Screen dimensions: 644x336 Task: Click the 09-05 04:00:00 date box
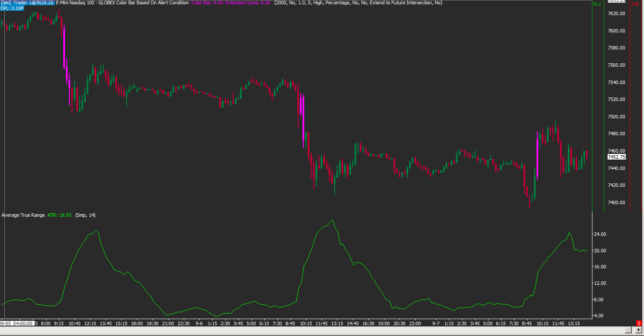pyautogui.click(x=16, y=323)
